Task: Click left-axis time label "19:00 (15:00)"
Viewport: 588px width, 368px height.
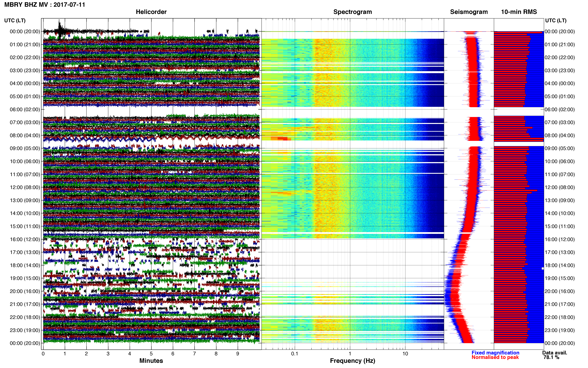Action: pyautogui.click(x=25, y=278)
